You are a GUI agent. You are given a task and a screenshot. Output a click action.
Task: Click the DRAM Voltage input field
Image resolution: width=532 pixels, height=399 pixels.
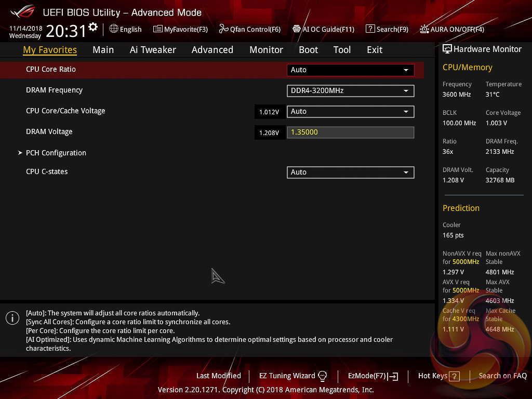point(350,132)
